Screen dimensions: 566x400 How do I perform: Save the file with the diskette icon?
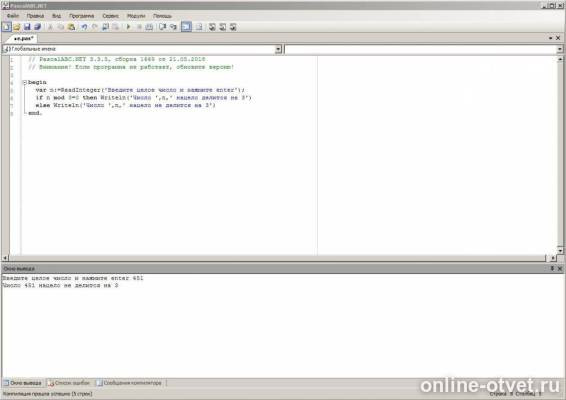27,27
